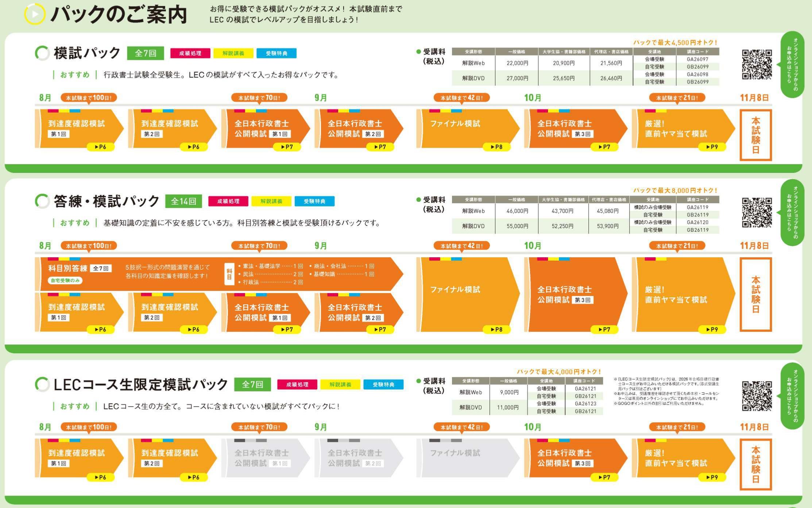This screenshot has width=812, height=508.
Task: Click the course code GA26120
Action: tap(697, 222)
